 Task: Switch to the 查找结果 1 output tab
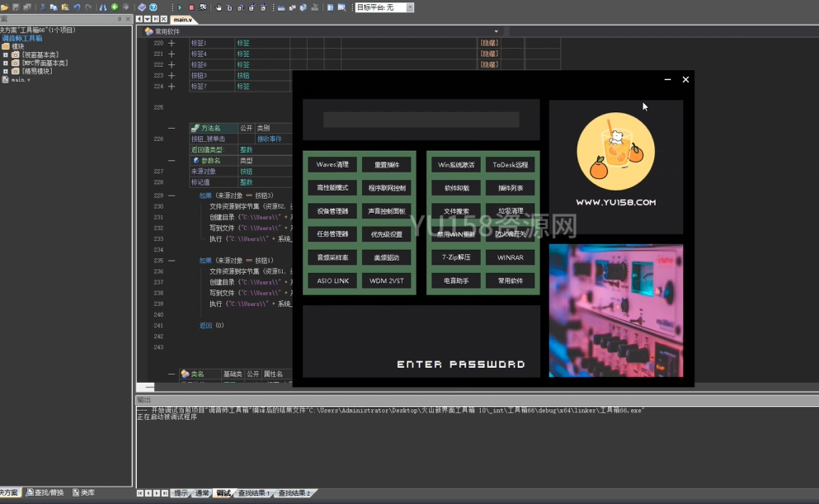(x=253, y=493)
